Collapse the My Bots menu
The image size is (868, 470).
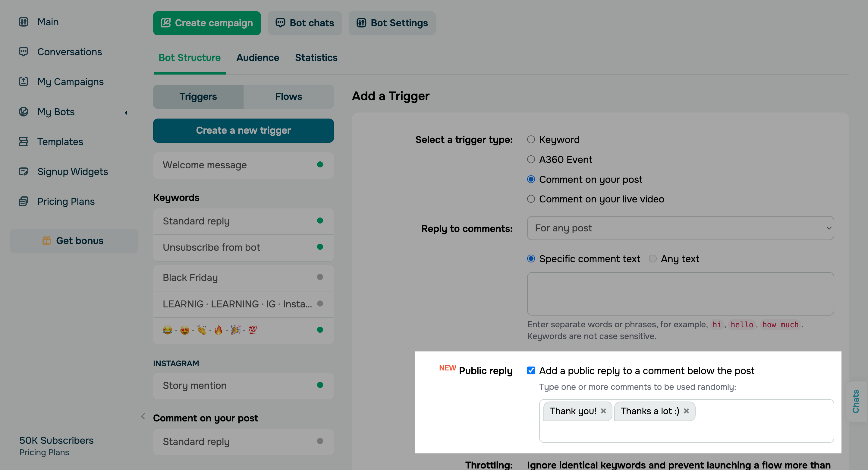pos(126,112)
